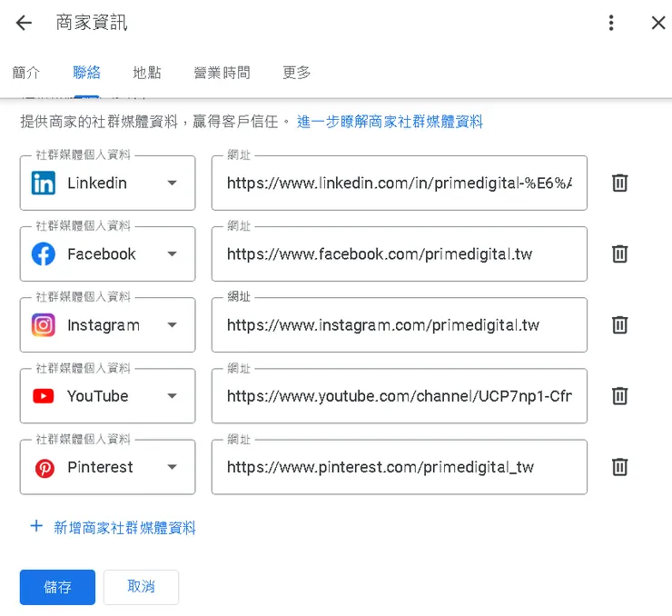Switch to the 營業時間 tab

pyautogui.click(x=222, y=73)
